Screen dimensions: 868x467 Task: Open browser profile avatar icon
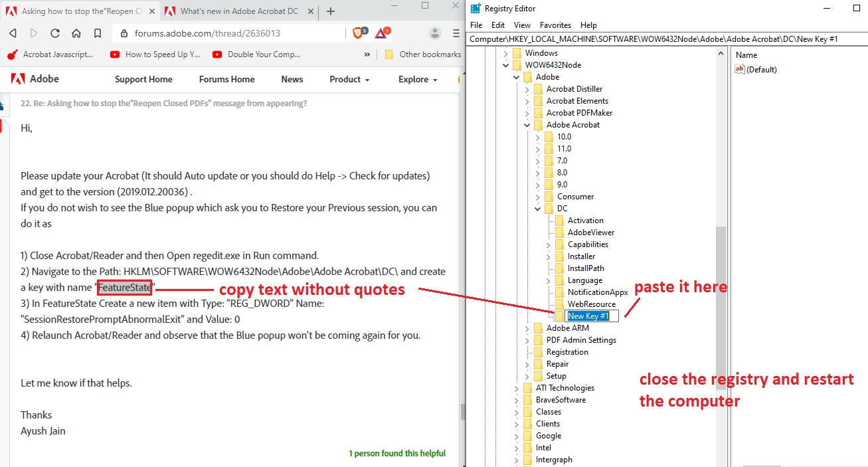(x=435, y=33)
